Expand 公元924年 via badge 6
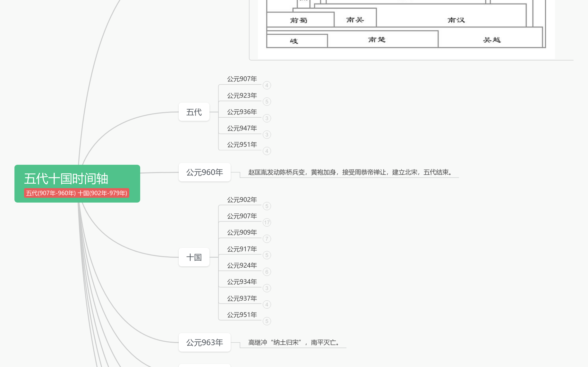The image size is (588, 367). 267,272
